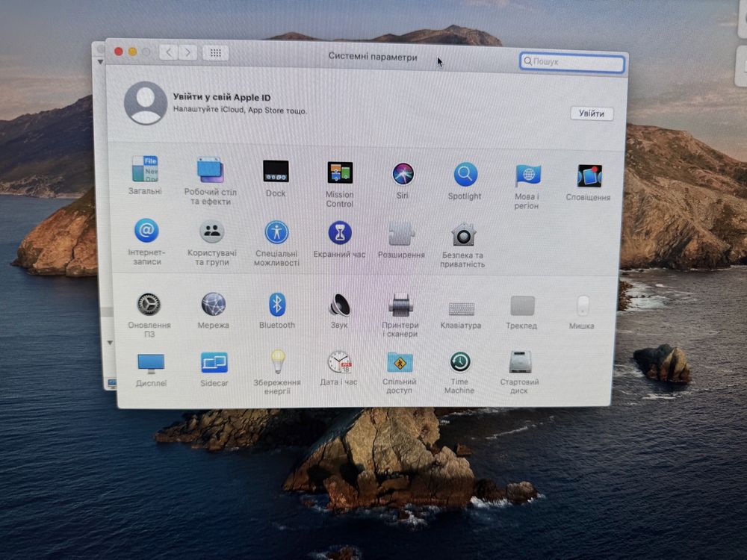Minimize the window with the yellow button

pyautogui.click(x=132, y=52)
